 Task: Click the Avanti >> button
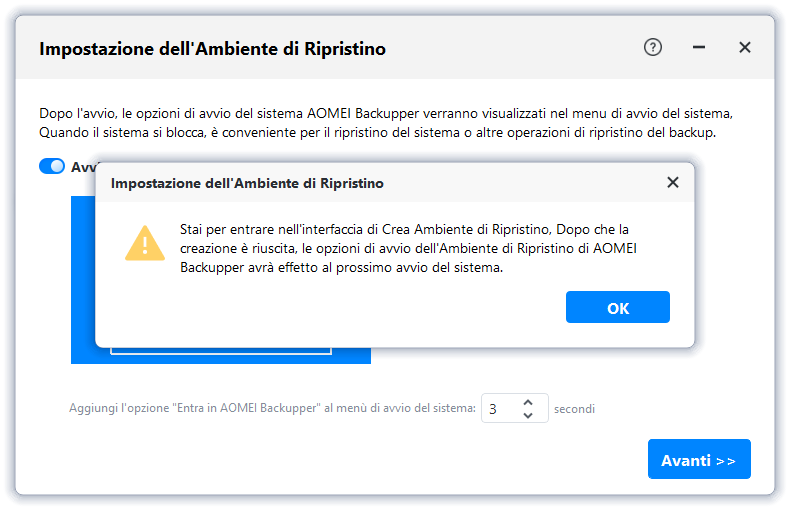point(698,460)
